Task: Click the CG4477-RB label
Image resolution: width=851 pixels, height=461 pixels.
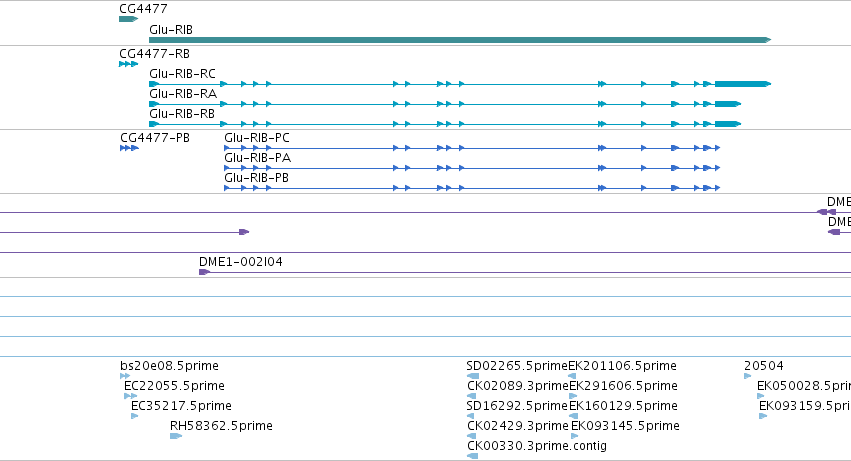Action: point(155,54)
